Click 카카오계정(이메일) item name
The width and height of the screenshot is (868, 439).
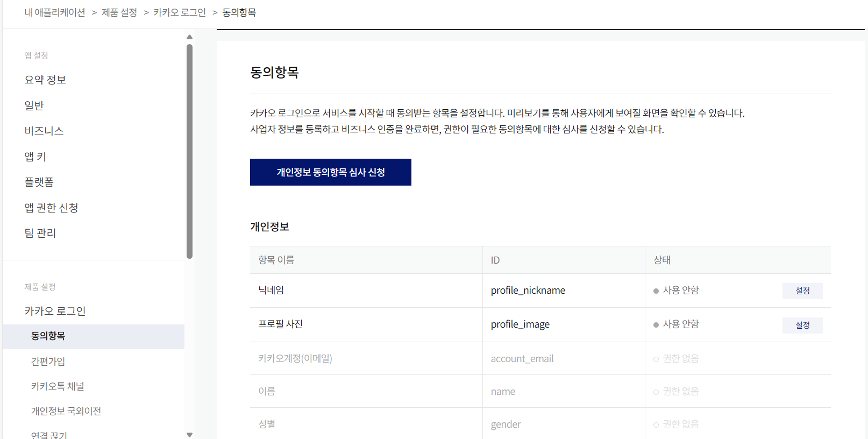[x=295, y=358]
